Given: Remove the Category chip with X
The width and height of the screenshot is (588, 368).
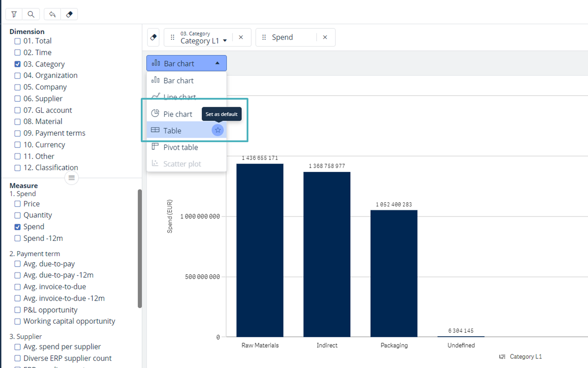Looking at the screenshot, I should (241, 38).
